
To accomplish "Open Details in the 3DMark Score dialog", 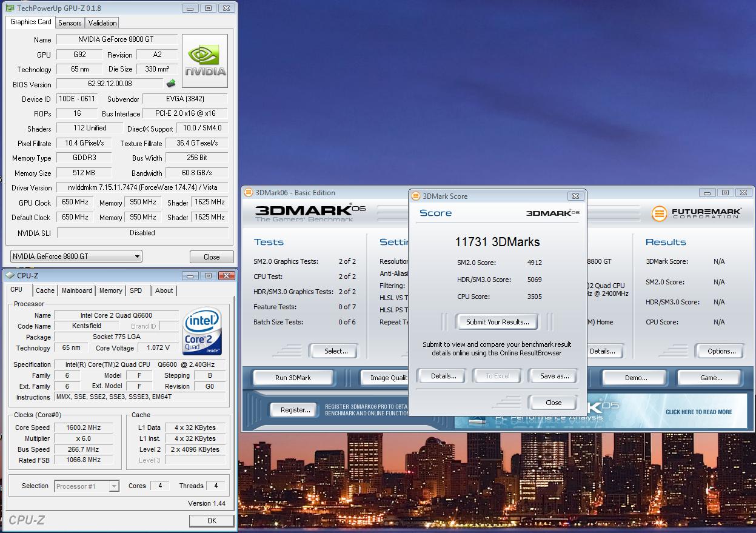I will (x=443, y=376).
